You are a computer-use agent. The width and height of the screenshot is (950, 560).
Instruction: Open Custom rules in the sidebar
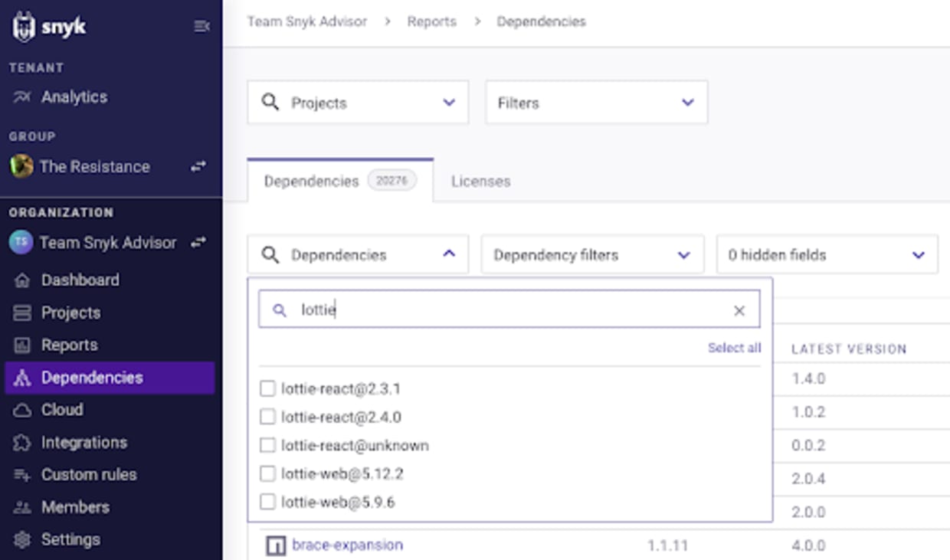point(88,475)
